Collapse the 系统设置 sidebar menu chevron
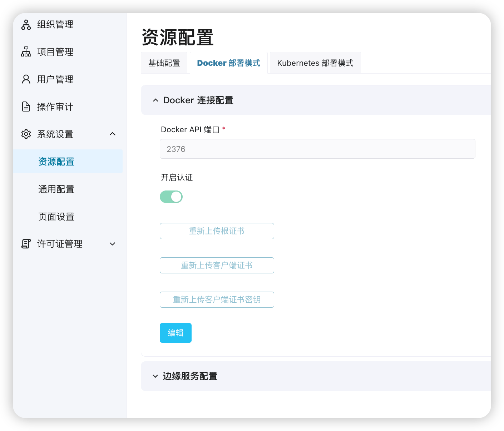This screenshot has height=431, width=504. click(112, 134)
